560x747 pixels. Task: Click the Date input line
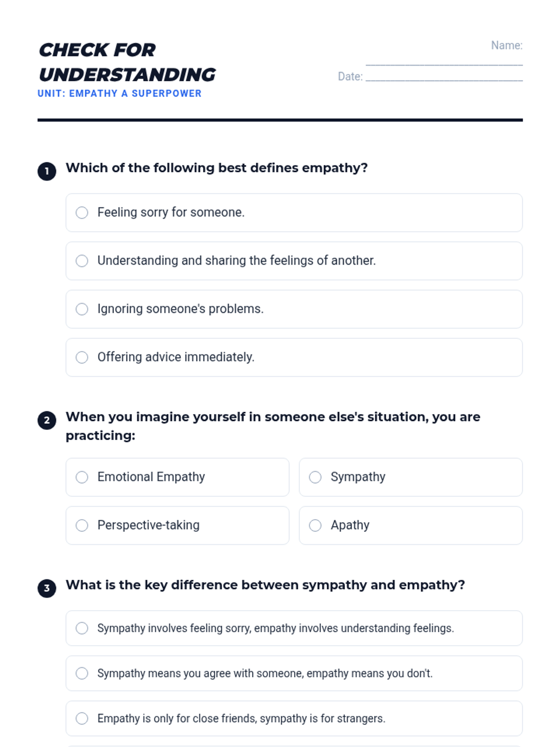click(x=444, y=77)
